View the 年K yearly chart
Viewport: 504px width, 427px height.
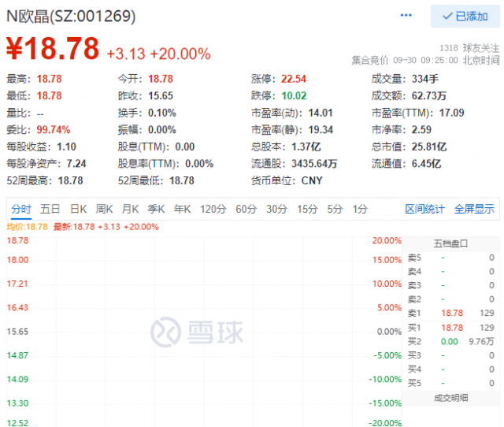click(x=182, y=209)
